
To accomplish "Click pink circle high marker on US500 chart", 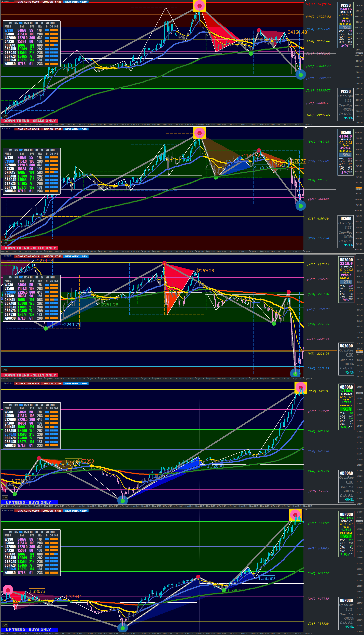I will [x=200, y=133].
